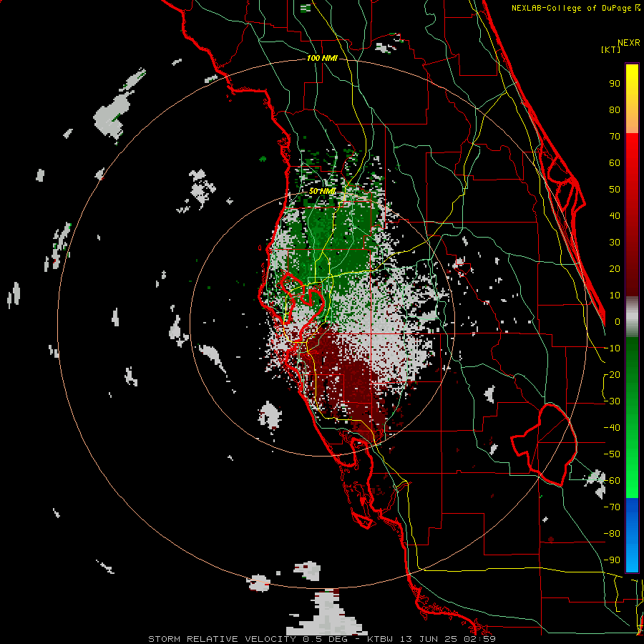Pick the gray zero band of the velocity scale
The width and height of the screenshot is (644, 644).
point(632,317)
